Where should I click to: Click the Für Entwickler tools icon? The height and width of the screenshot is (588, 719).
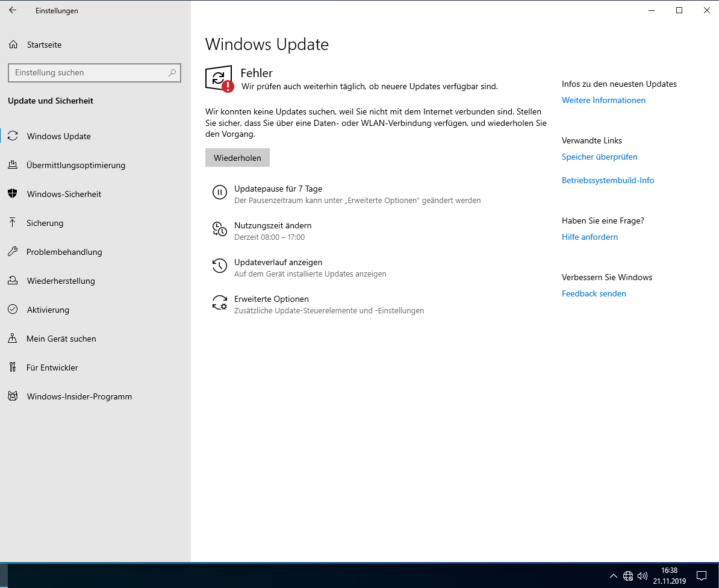click(x=13, y=367)
